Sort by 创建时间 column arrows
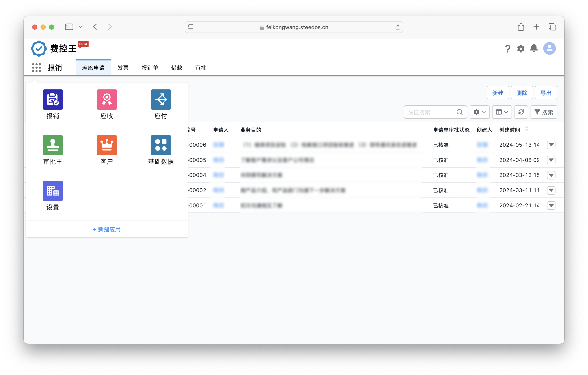The width and height of the screenshot is (588, 375). (527, 129)
